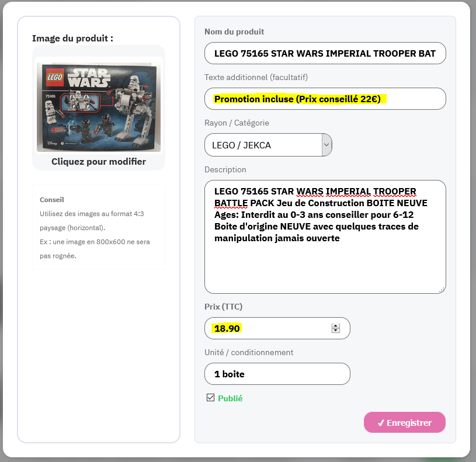The image size is (476, 462).
Task: Save the product with the Enregistrer button
Action: pyautogui.click(x=404, y=422)
